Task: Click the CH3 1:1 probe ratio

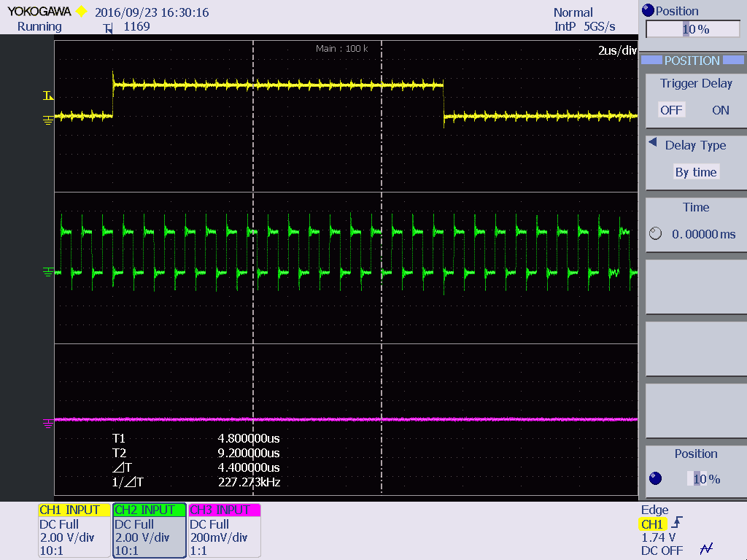Action: (198, 551)
